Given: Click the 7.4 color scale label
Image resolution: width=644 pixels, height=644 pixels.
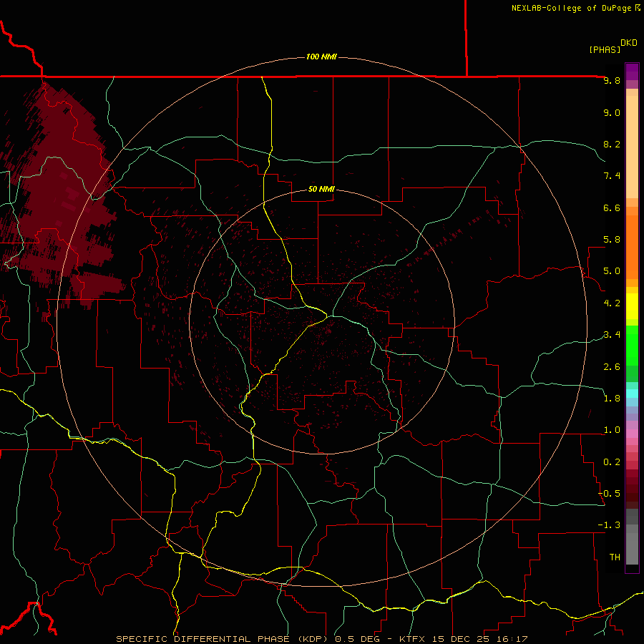Looking at the screenshot, I should click(x=612, y=176).
